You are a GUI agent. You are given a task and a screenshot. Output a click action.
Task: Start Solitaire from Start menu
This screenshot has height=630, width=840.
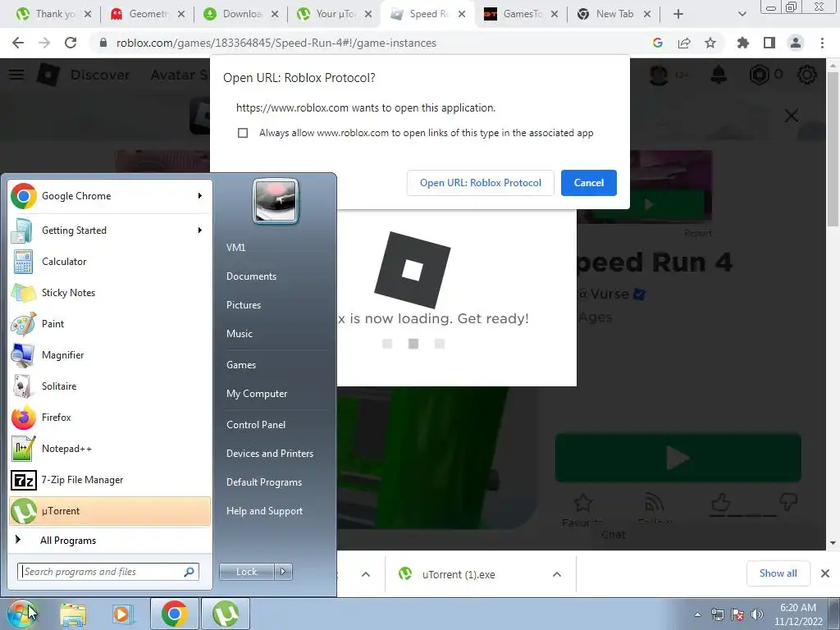click(x=109, y=386)
